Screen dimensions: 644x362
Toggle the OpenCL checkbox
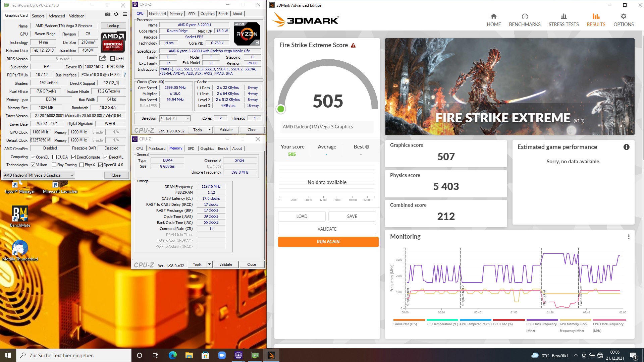click(33, 157)
